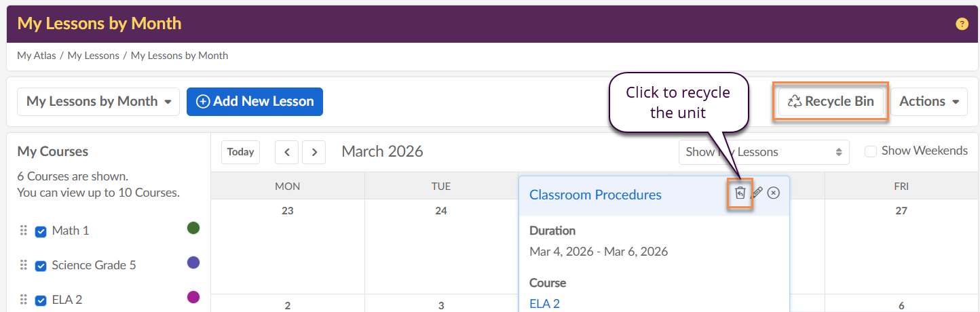980x312 pixels.
Task: Enable the Show Weekends checkbox
Action: click(871, 151)
